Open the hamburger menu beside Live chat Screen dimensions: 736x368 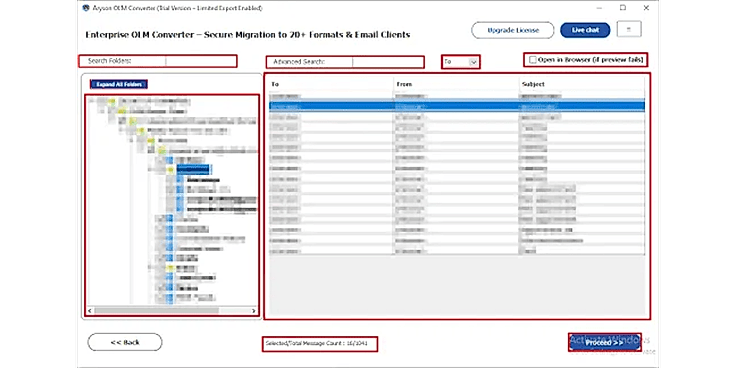click(629, 29)
